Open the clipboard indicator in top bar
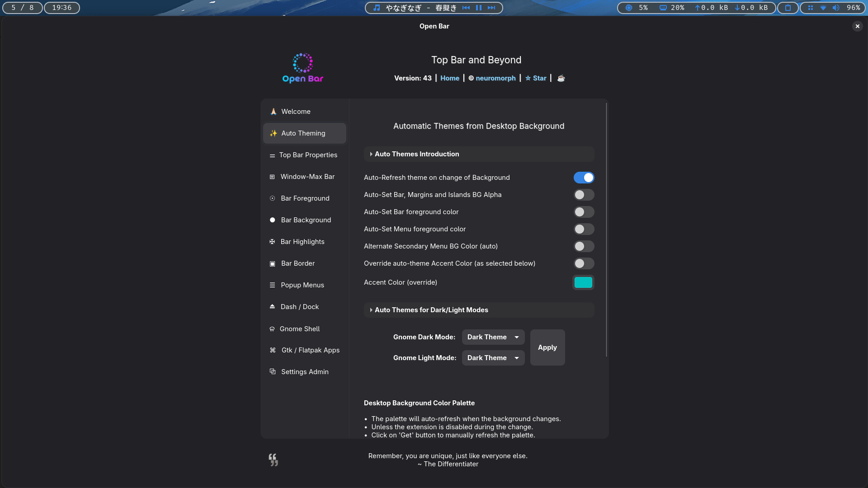This screenshot has height=488, width=868. (788, 8)
